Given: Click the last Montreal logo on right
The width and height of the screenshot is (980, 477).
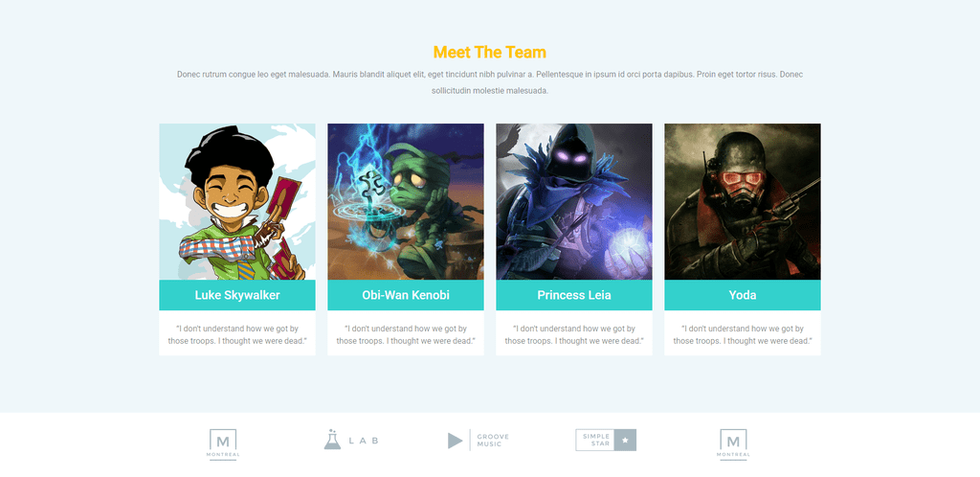Looking at the screenshot, I should pyautogui.click(x=733, y=444).
